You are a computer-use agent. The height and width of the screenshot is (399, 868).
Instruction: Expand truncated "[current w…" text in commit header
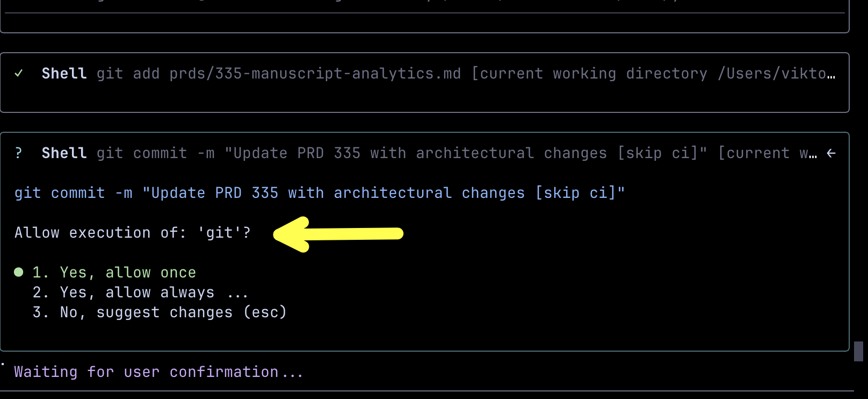(768, 153)
